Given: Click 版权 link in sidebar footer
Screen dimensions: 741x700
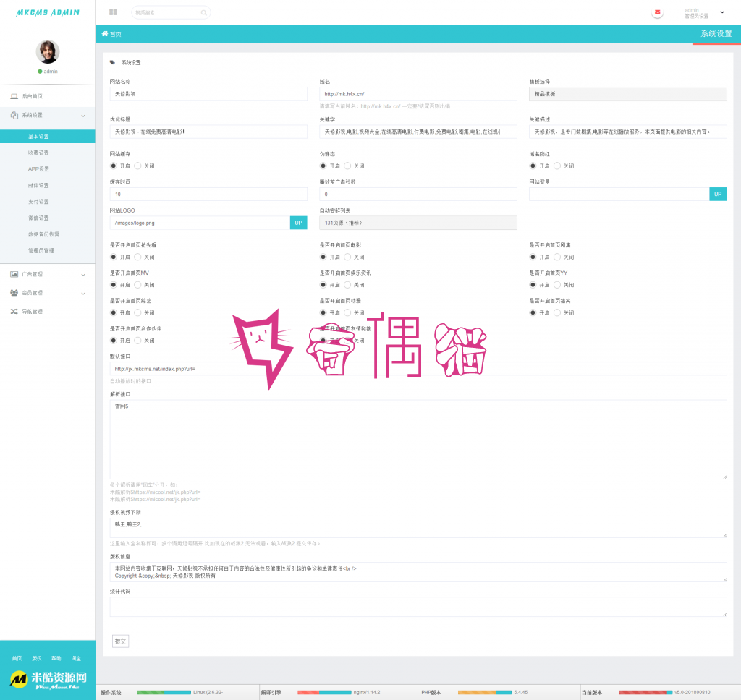Looking at the screenshot, I should [x=37, y=659].
